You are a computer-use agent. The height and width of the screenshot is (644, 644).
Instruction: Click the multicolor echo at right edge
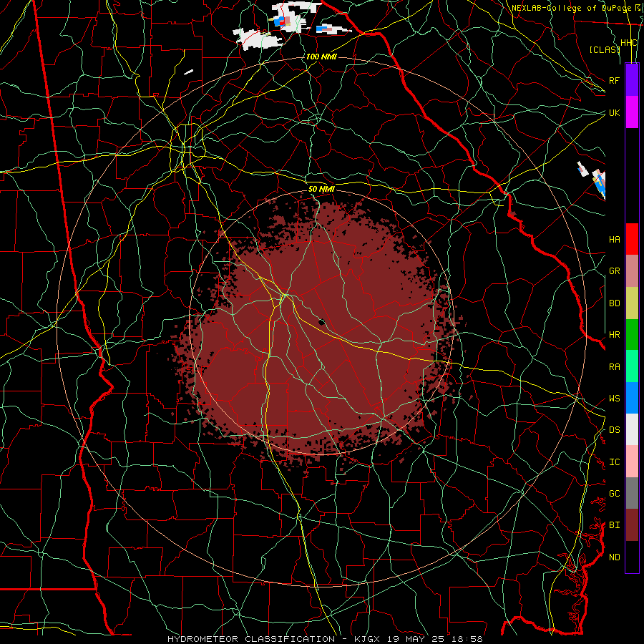[x=599, y=183]
